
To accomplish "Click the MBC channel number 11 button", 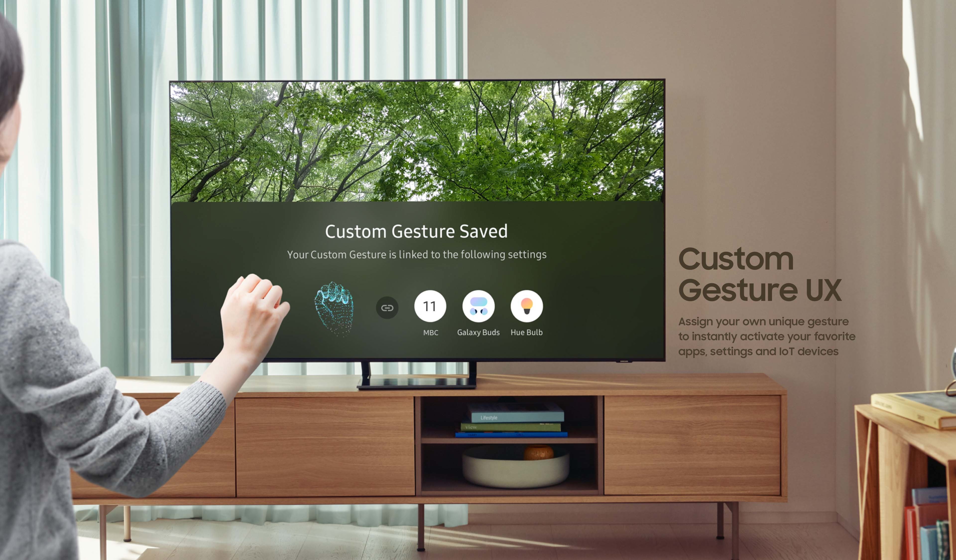I will (429, 307).
